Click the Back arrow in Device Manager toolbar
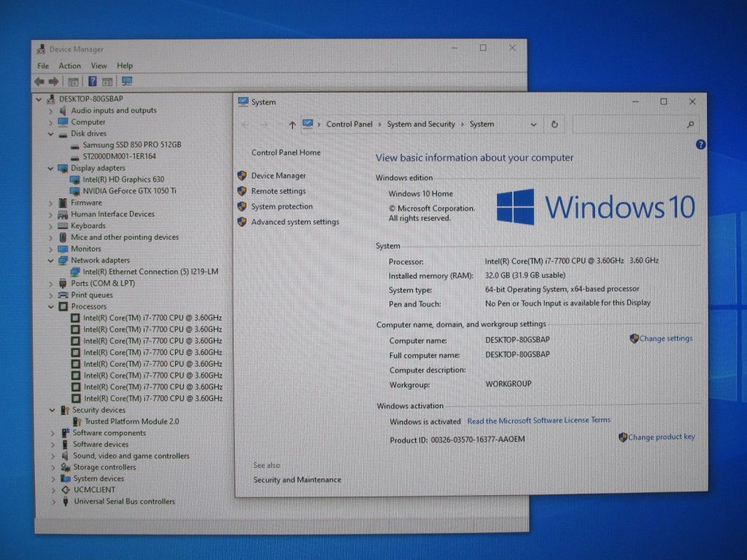747x560 pixels. tap(39, 82)
